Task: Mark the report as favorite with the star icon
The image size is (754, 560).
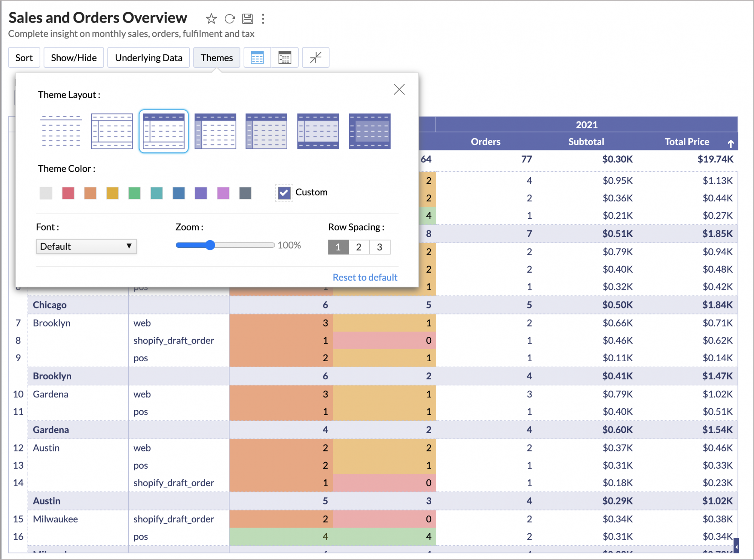Action: (211, 18)
